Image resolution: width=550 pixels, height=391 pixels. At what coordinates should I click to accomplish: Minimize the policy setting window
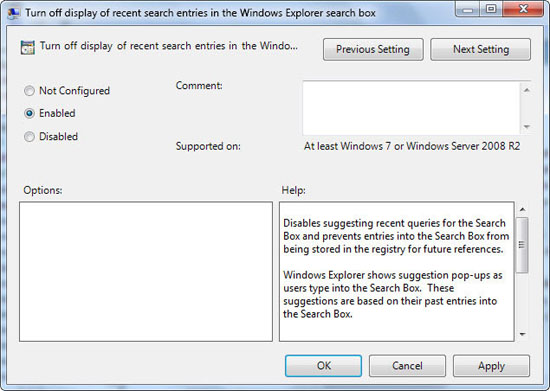468,9
